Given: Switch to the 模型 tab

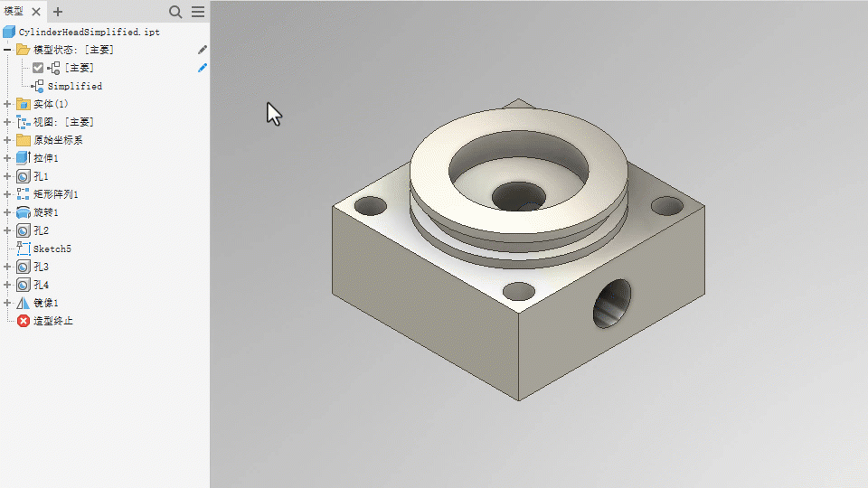Looking at the screenshot, I should tap(14, 11).
